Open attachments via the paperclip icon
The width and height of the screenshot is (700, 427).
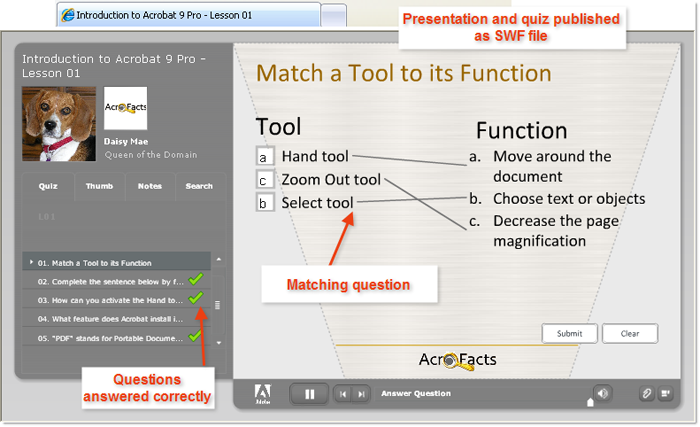(646, 394)
